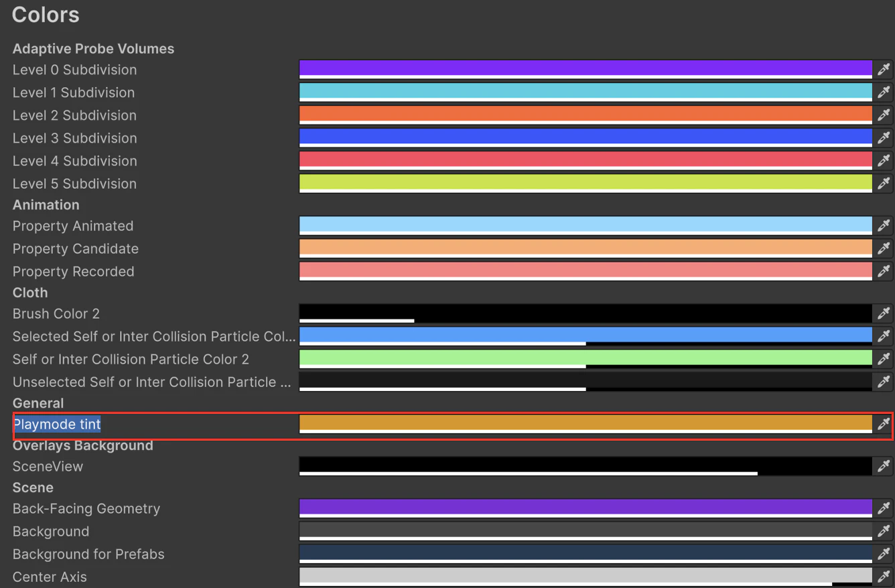
Task: Click eyedropper for Level 0 Subdivision
Action: [884, 70]
